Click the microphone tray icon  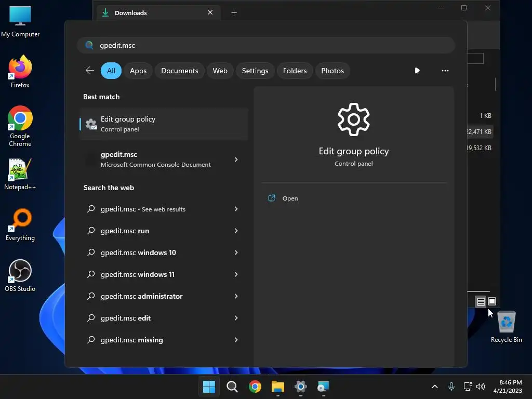click(x=451, y=387)
